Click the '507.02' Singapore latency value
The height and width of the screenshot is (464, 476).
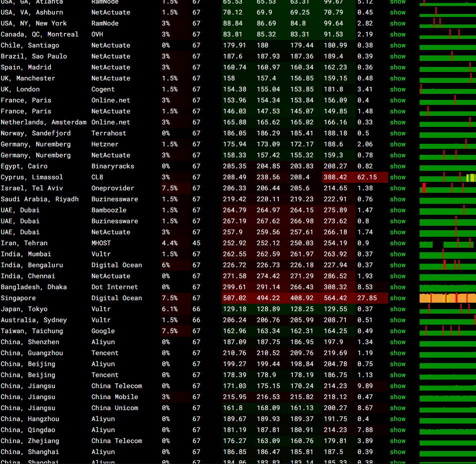235,298
